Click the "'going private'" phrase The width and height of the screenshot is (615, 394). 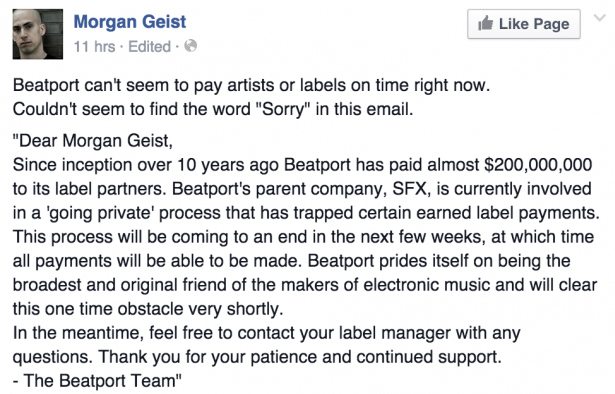click(100, 213)
